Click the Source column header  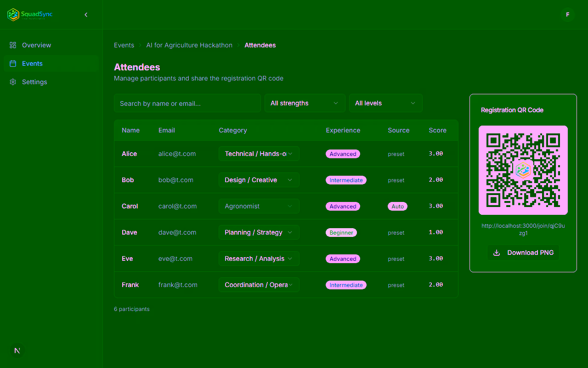point(399,130)
